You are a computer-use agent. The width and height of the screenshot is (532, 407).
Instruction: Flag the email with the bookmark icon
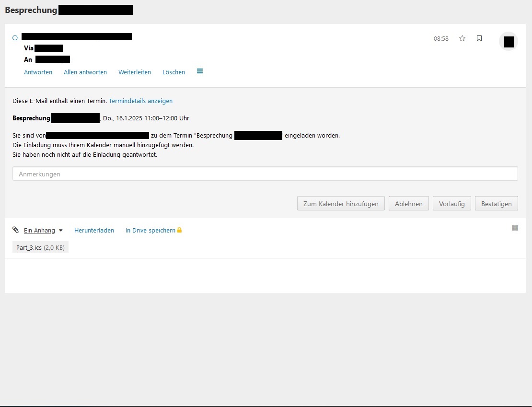(479, 38)
